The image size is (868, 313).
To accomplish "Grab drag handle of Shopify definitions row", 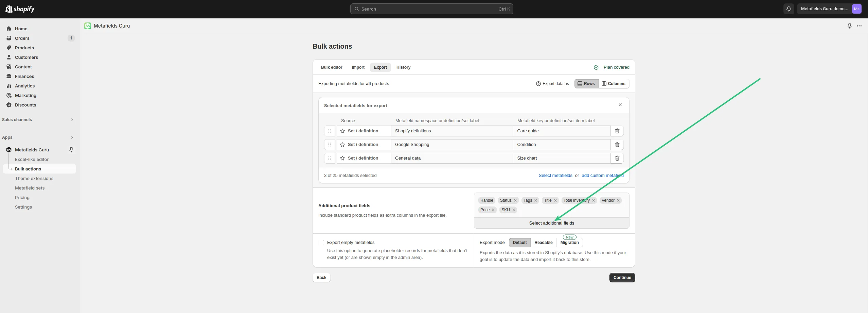I will tap(330, 131).
